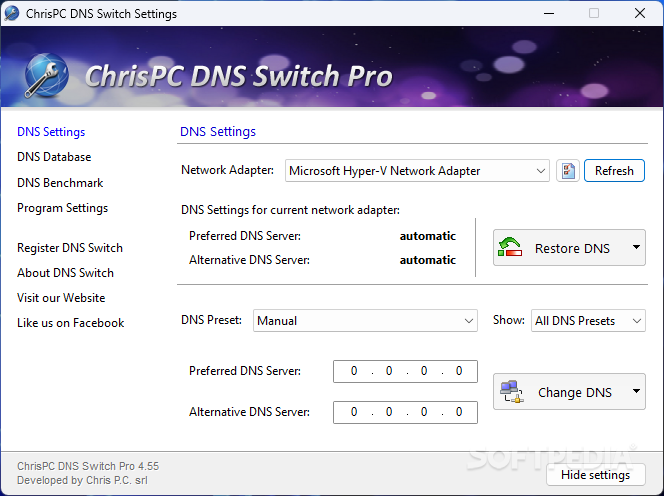This screenshot has width=664, height=496.
Task: Open the Show All DNS Presets dropdown
Action: (x=588, y=321)
